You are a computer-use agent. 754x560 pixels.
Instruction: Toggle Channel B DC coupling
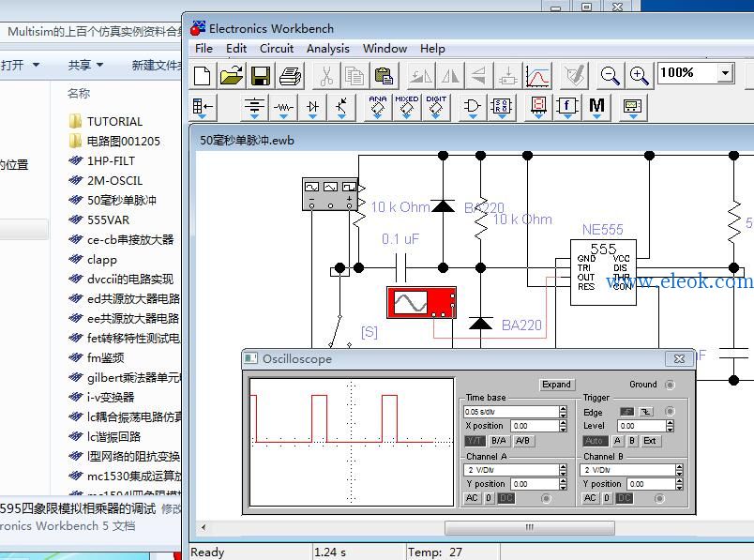click(x=625, y=498)
